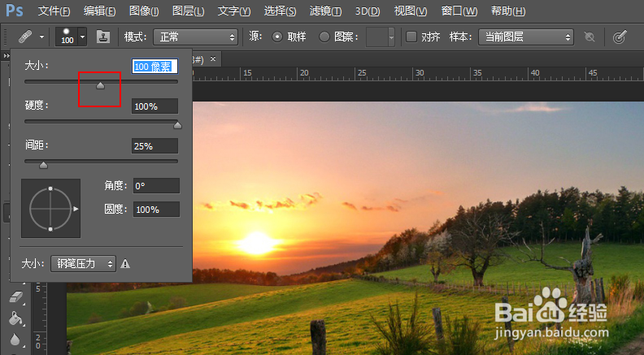This screenshot has width=644, height=355.
Task: Open the 图层(L) menu
Action: 188,11
